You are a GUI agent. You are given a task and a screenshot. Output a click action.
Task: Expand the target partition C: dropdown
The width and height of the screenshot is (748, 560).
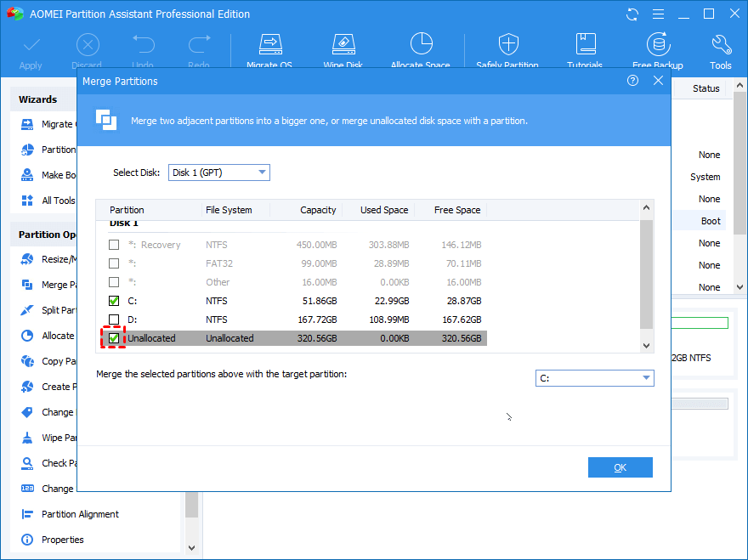click(x=594, y=378)
